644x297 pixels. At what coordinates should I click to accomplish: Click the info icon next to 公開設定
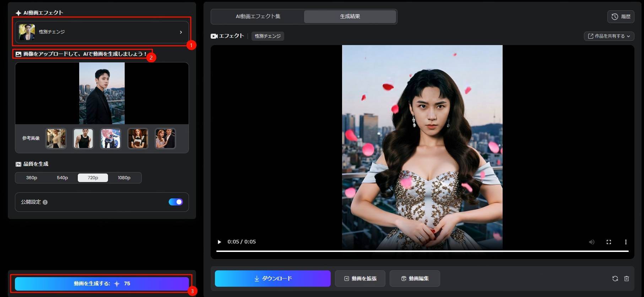tap(45, 202)
